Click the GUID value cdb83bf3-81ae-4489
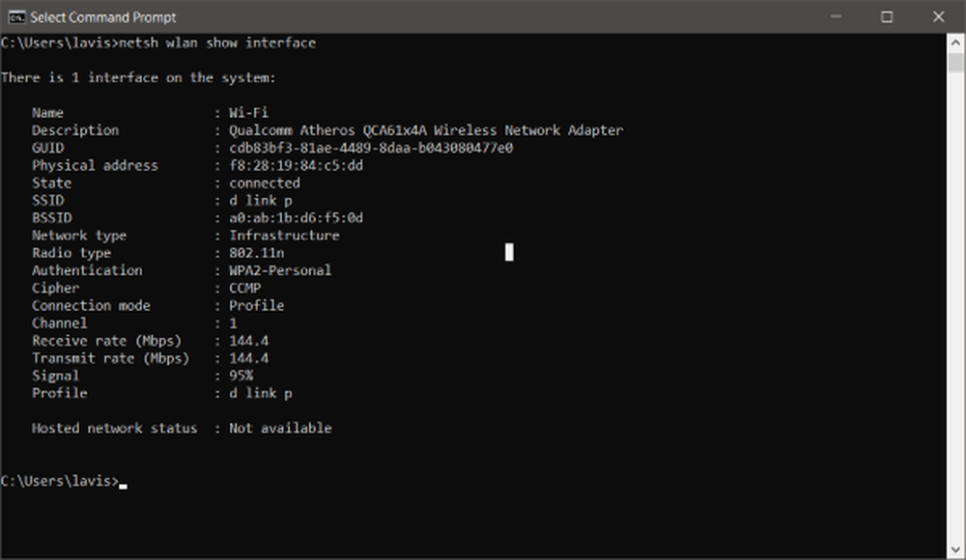 [x=371, y=148]
